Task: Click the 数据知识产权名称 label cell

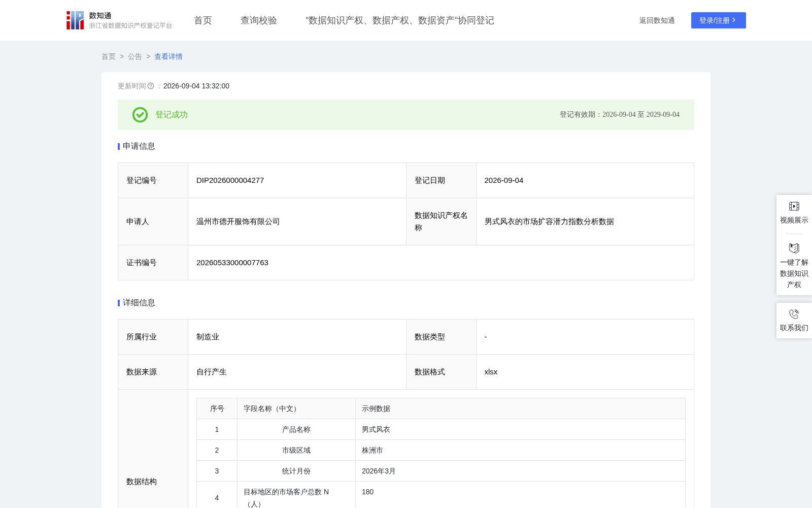Action: point(441,221)
